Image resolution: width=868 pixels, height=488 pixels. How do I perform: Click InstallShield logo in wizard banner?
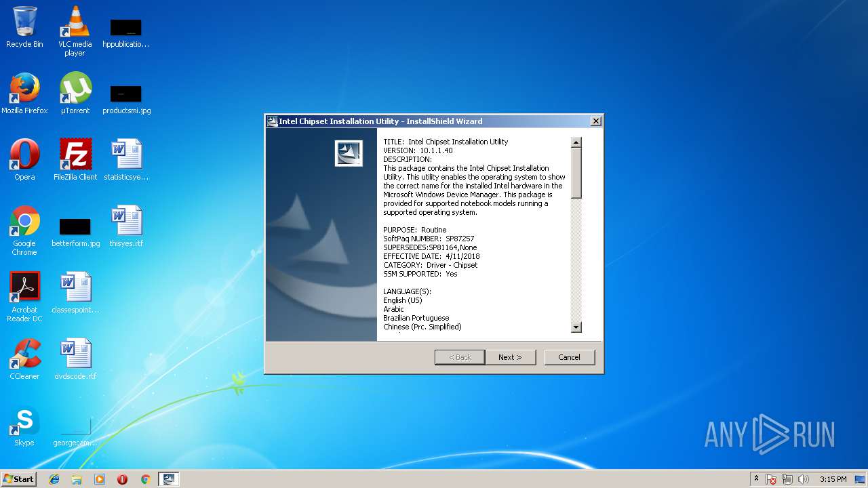tap(349, 153)
